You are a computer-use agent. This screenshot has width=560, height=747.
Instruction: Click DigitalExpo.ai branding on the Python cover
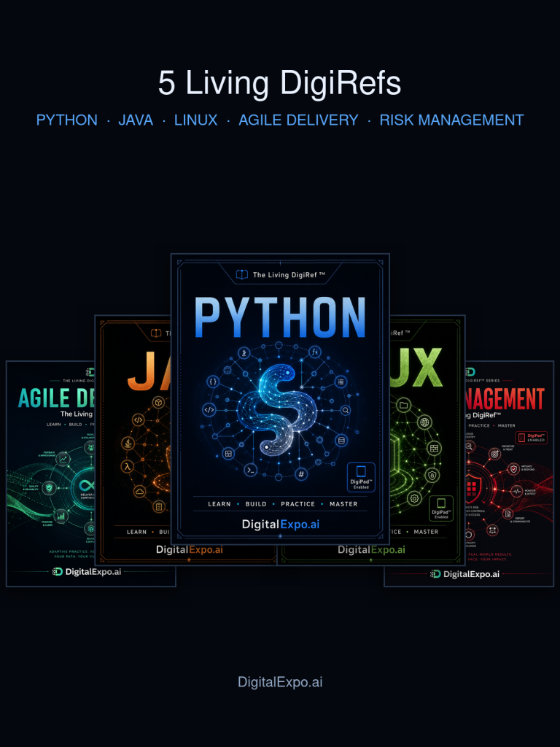[281, 525]
